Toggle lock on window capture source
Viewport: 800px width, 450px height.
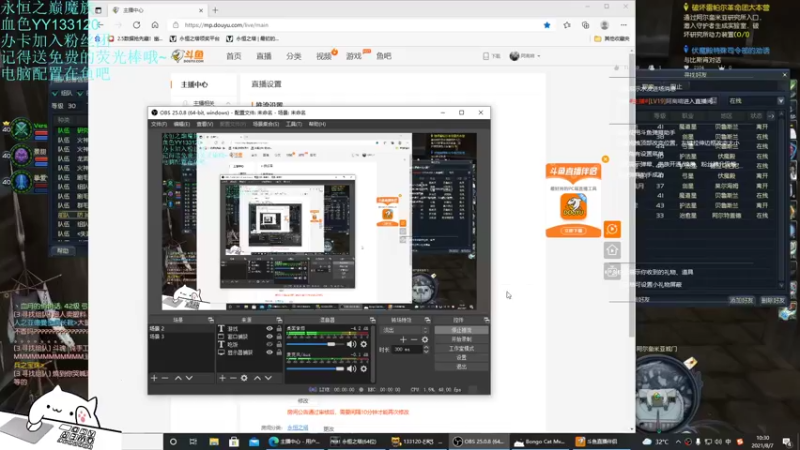(x=279, y=337)
